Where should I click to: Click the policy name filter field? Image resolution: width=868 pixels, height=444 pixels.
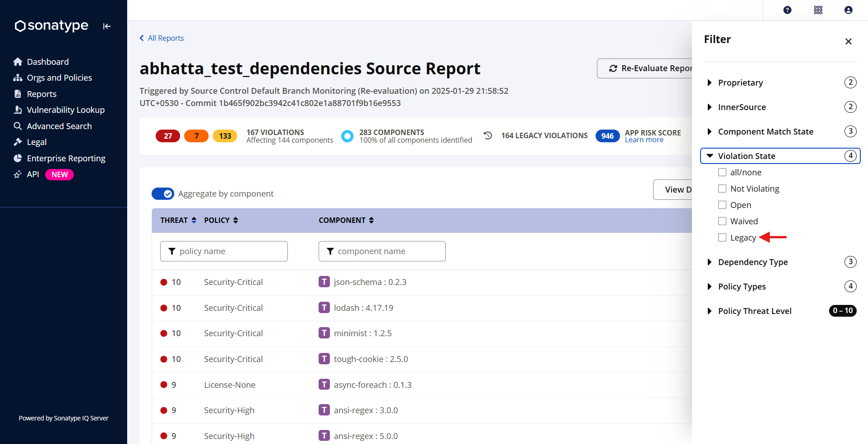coord(224,251)
